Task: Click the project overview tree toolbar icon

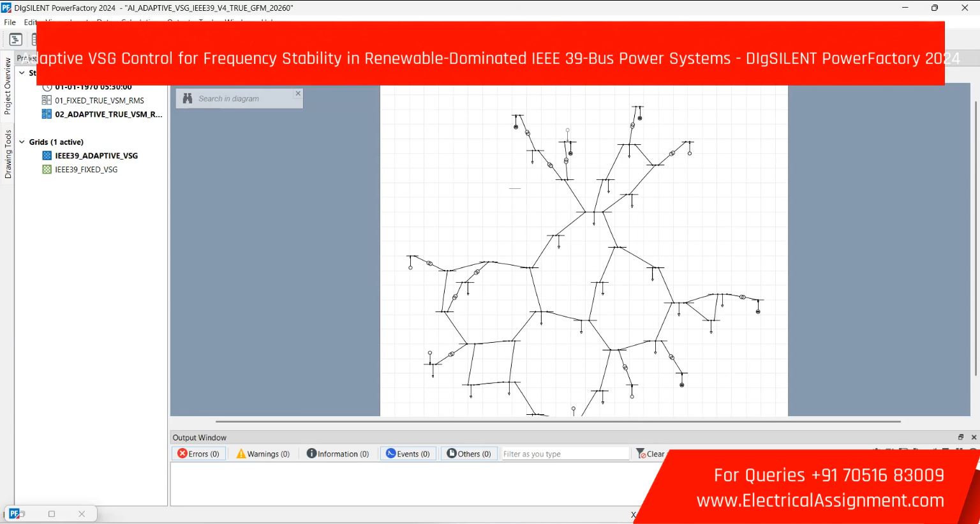Action: [16, 40]
